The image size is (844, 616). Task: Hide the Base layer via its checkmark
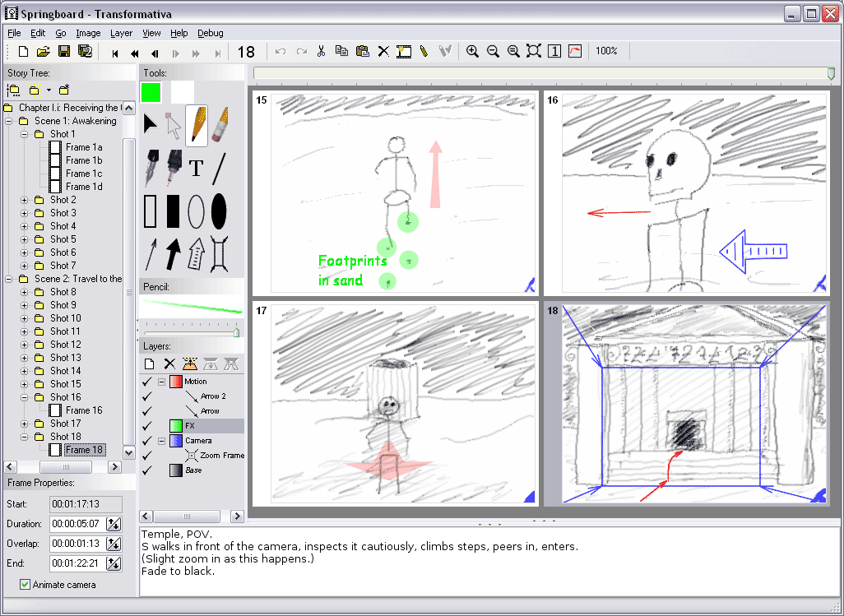(x=146, y=470)
